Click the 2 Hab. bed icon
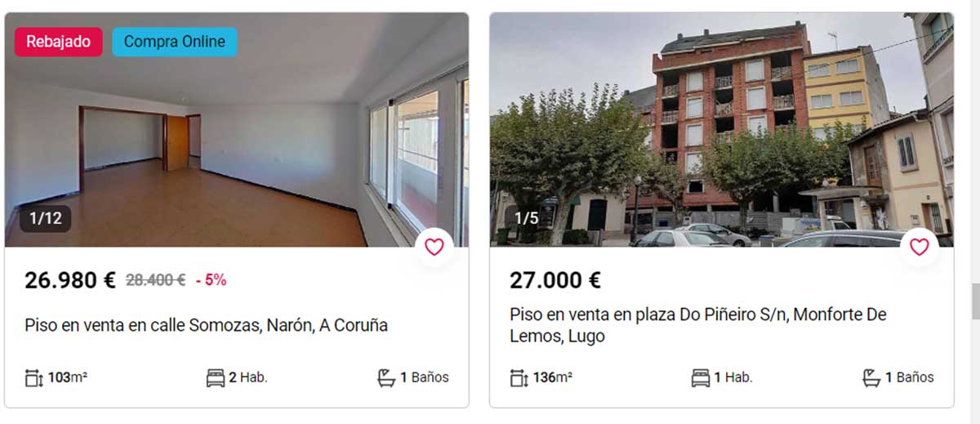This screenshot has height=424, width=980. click(x=216, y=378)
